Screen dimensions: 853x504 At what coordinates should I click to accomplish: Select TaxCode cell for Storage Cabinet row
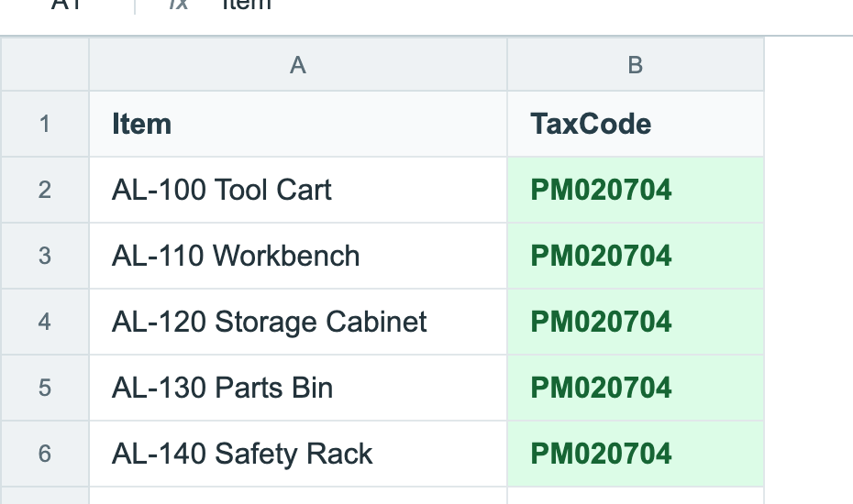[x=636, y=322]
